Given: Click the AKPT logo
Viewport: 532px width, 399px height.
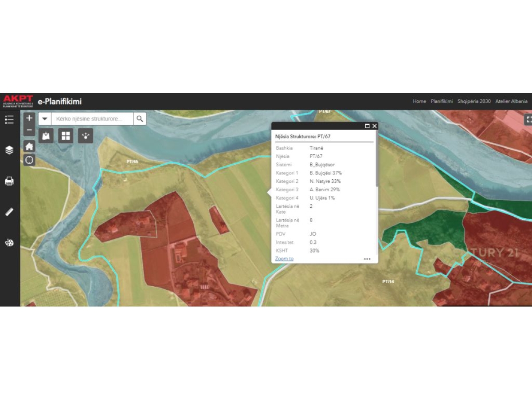Looking at the screenshot, I should [x=18, y=101].
